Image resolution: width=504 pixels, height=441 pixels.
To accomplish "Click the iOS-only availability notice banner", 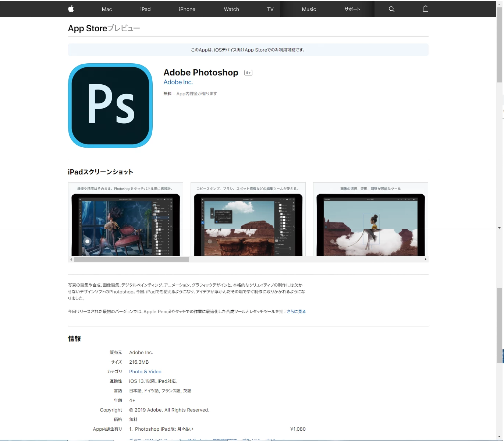I will pos(248,50).
